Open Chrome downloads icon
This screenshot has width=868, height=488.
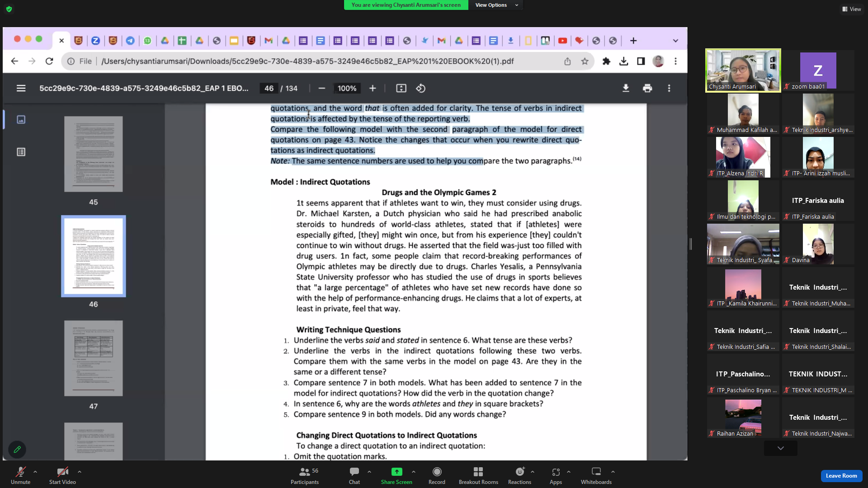623,61
